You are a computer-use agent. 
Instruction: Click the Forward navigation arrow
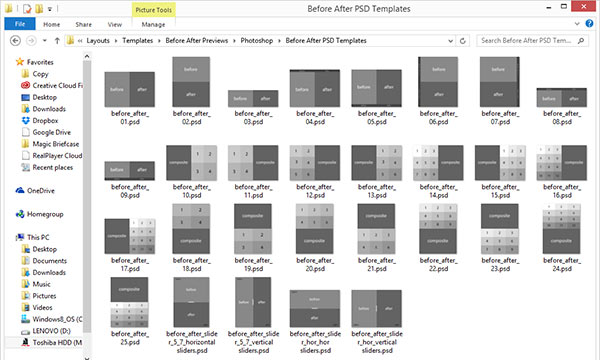(x=31, y=41)
